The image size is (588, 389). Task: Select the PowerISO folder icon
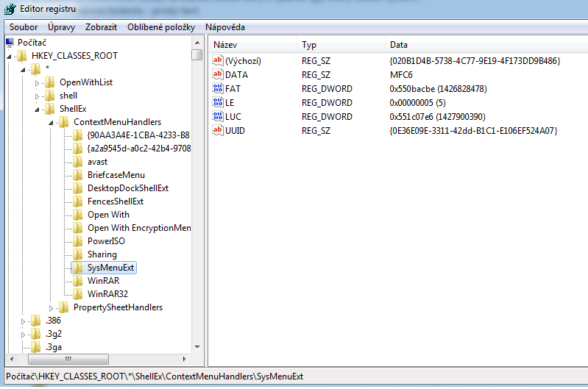click(78, 241)
